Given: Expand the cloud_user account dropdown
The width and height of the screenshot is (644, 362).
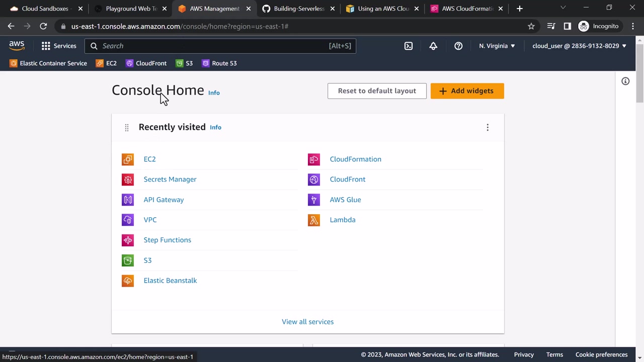Looking at the screenshot, I should pyautogui.click(x=580, y=46).
